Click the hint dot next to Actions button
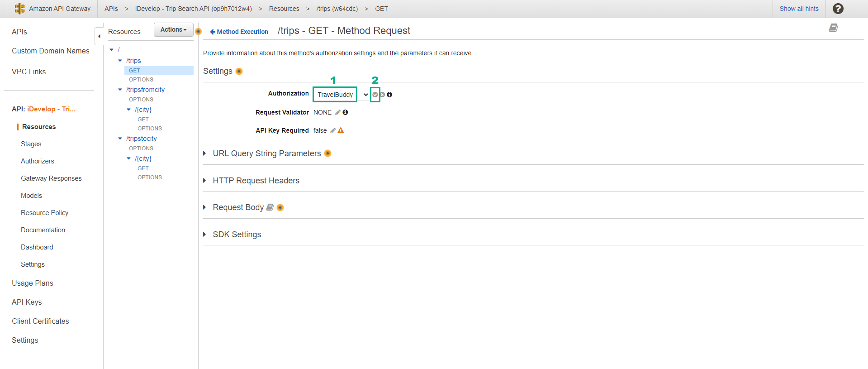 pyautogui.click(x=198, y=31)
